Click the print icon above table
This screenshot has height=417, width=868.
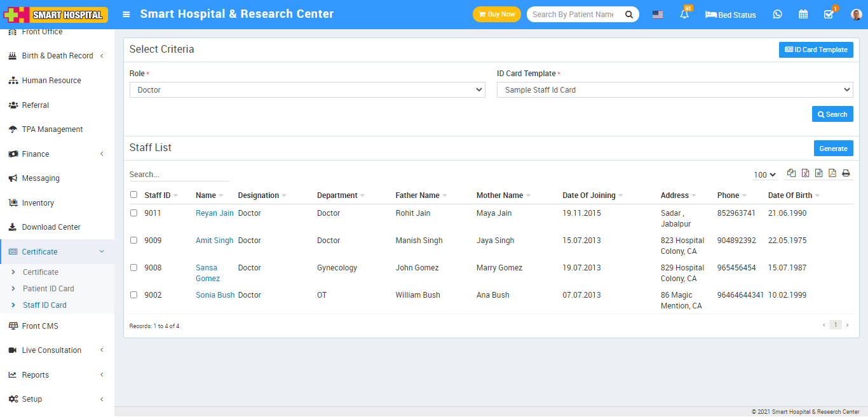846,173
